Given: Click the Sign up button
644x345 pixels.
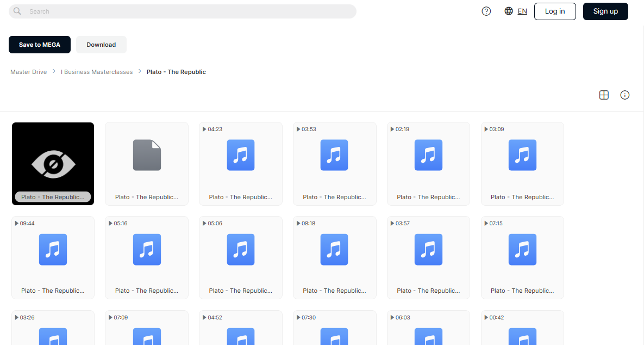Looking at the screenshot, I should tap(605, 11).
